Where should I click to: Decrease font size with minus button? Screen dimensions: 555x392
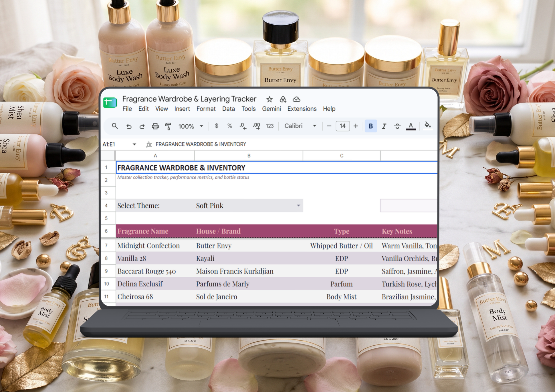click(x=329, y=126)
